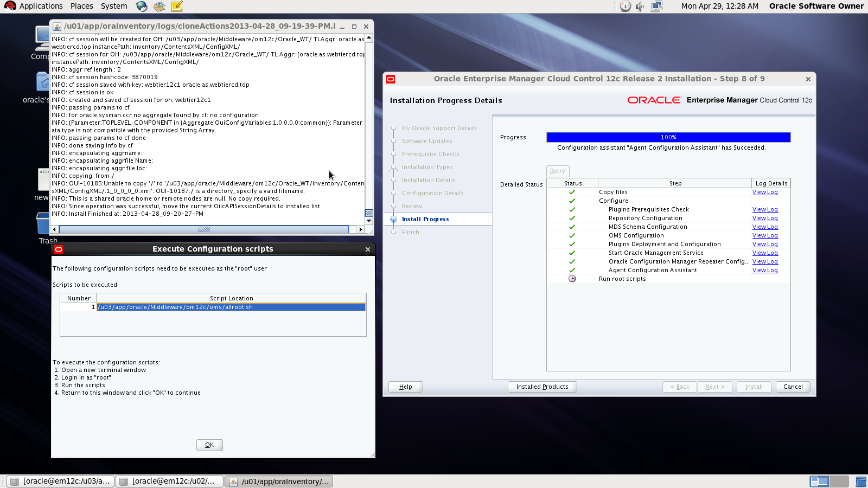Click the web browser launcher icon
This screenshot has width=868, height=488.
pos(142,6)
